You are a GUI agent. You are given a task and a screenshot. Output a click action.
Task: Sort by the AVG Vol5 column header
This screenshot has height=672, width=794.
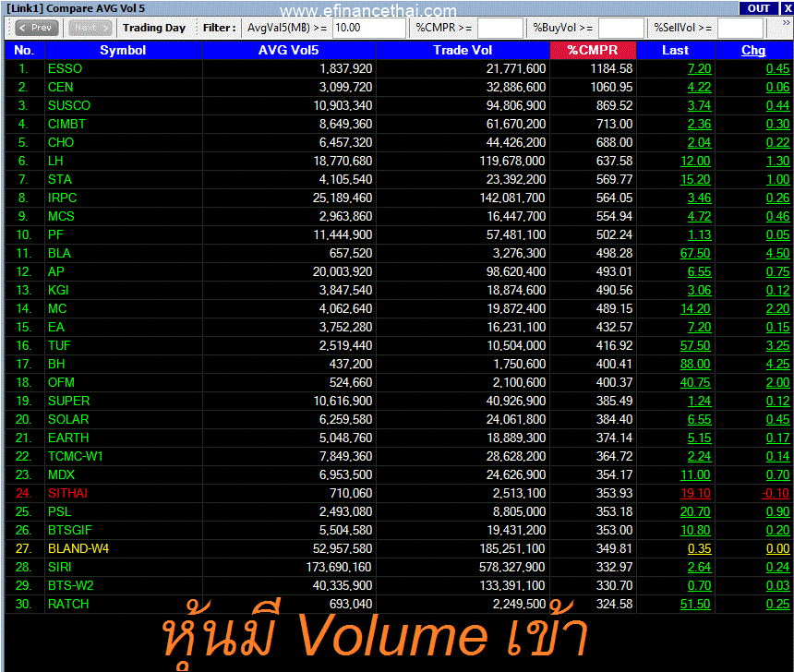(x=289, y=50)
